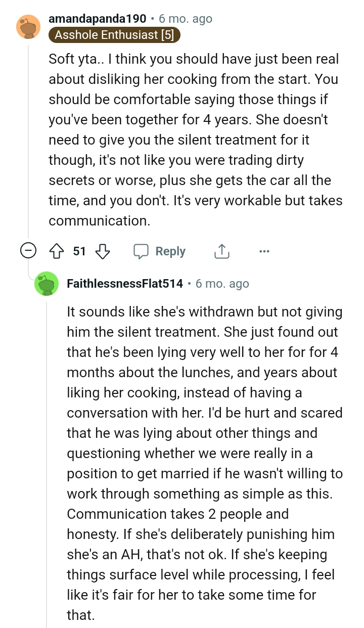This screenshot has width=364, height=628.
Task: Collapse replies via the vertical thread line
Action: tap(29, 142)
